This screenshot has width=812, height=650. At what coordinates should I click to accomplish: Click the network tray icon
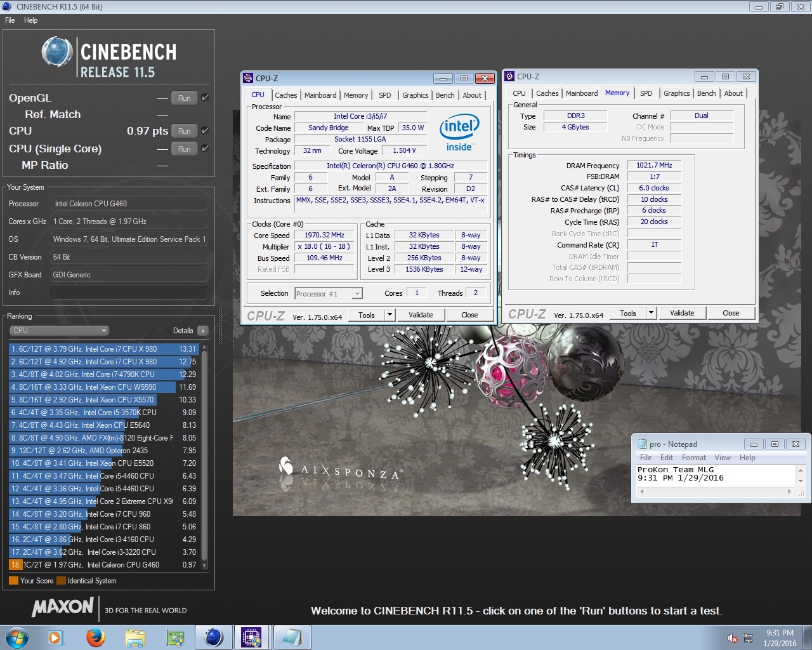(748, 638)
